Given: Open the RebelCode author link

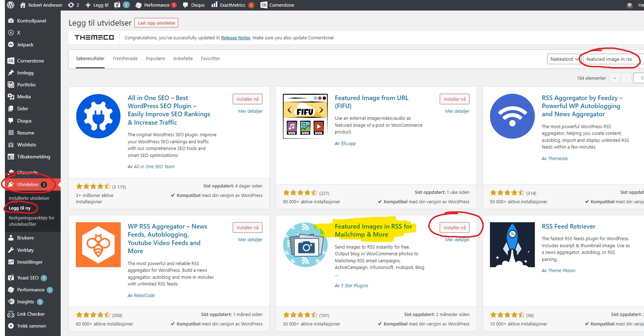Looking at the screenshot, I should click(144, 295).
